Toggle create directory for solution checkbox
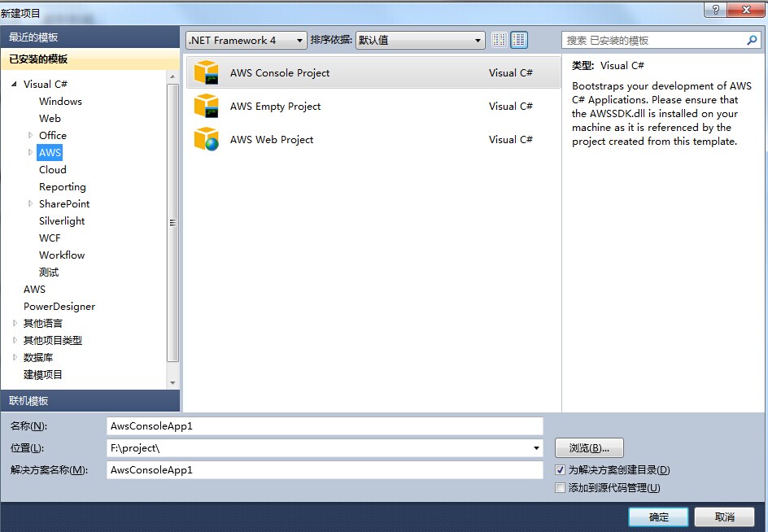Image resolution: width=768 pixels, height=532 pixels. [561, 470]
